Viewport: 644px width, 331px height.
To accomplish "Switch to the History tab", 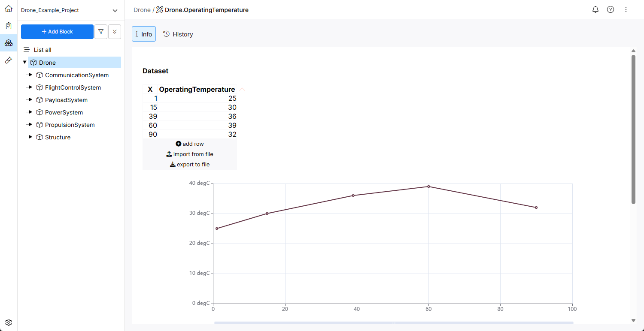I will point(178,34).
